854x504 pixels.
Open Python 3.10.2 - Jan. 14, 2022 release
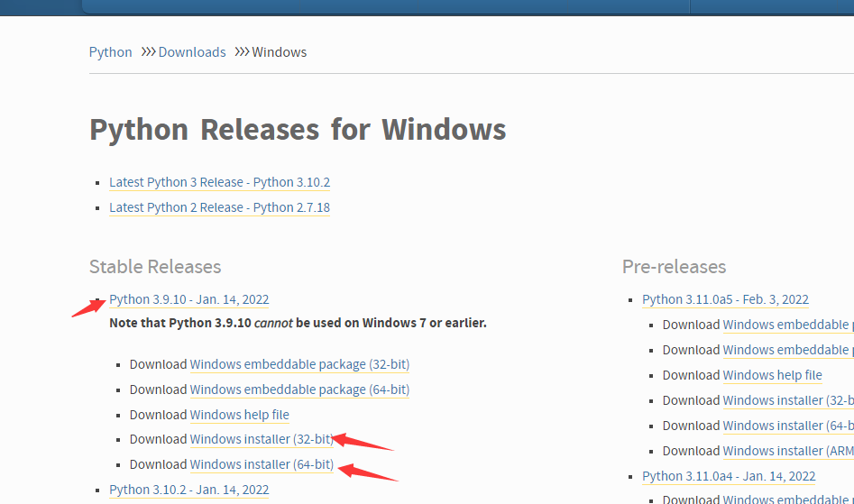[189, 490]
